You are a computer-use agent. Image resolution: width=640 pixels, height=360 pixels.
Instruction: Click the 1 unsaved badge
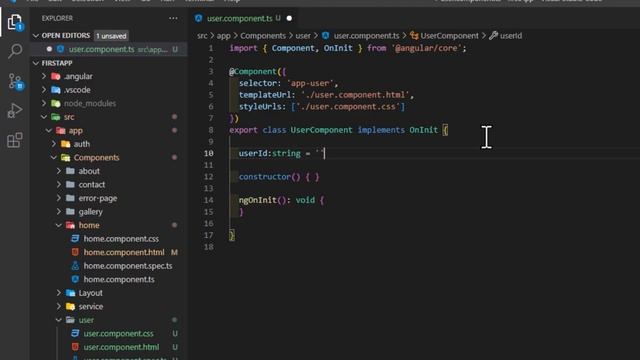click(x=111, y=36)
